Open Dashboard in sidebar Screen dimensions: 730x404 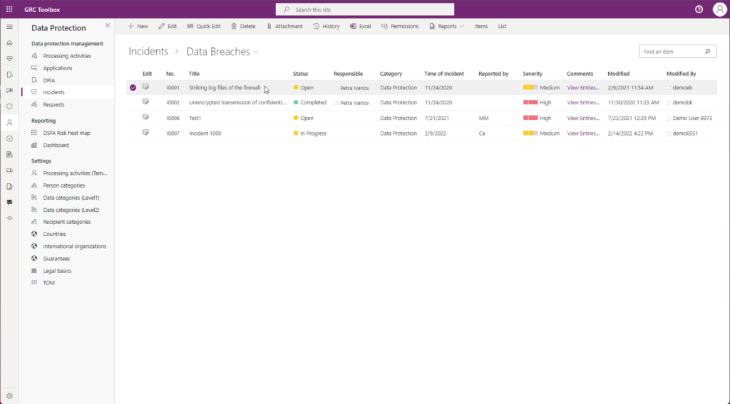(x=55, y=145)
